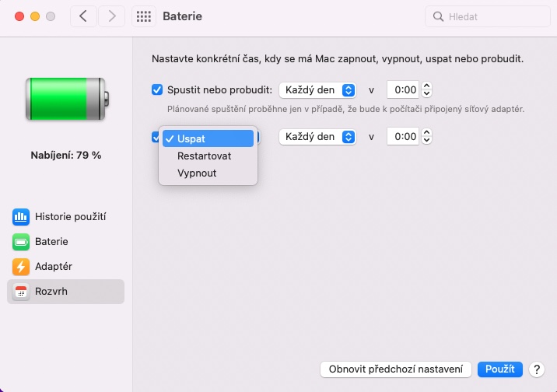557x392 pixels.
Task: Click the Použít button
Action: point(500,369)
